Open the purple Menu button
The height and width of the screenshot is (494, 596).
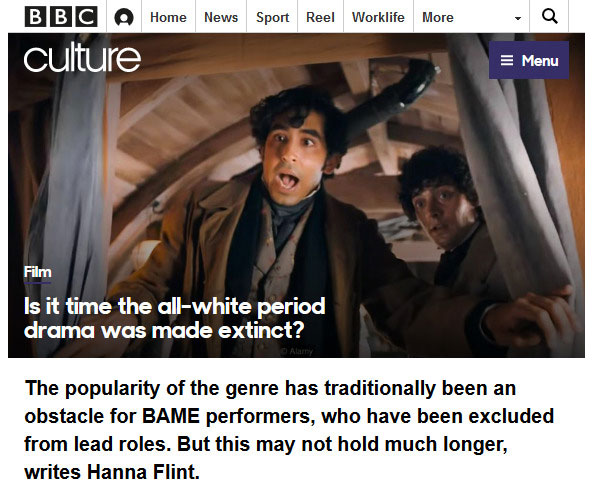[x=529, y=60]
